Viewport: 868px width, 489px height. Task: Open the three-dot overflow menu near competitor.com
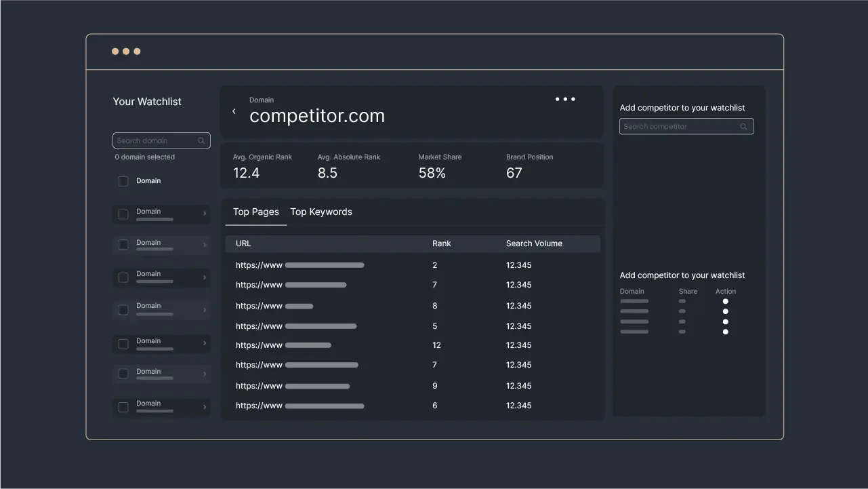(565, 98)
